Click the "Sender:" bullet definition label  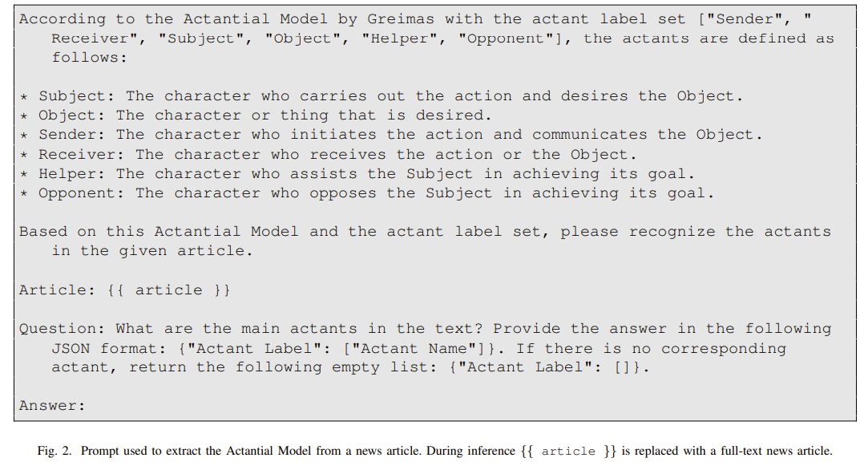coord(72,135)
